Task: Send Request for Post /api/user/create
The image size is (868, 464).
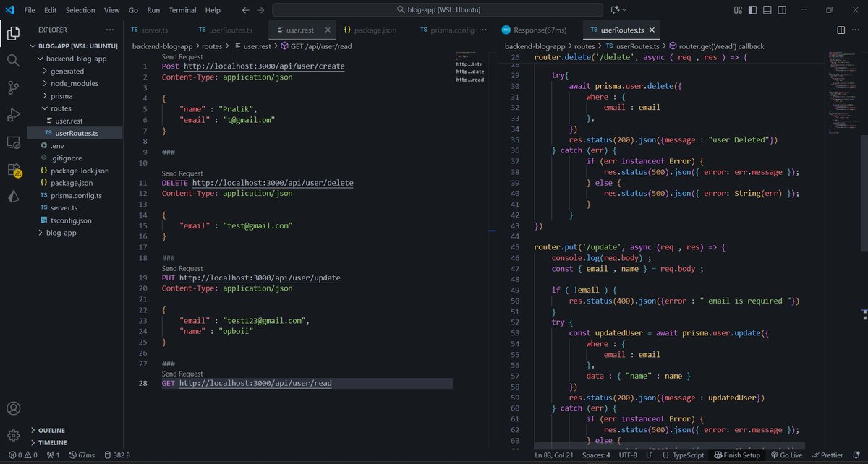Action: (x=182, y=56)
